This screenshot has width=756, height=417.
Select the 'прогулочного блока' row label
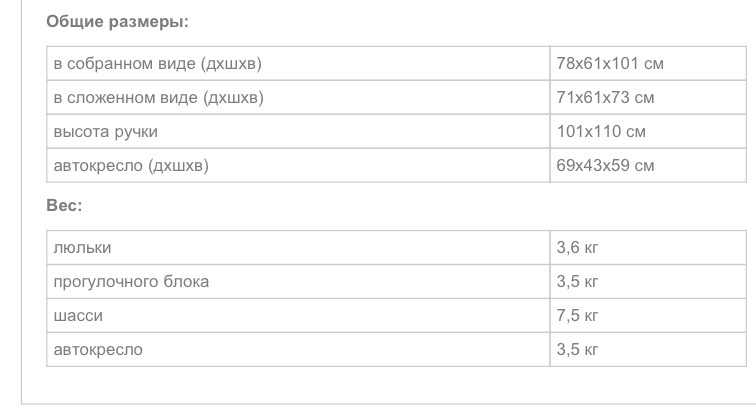(x=131, y=282)
